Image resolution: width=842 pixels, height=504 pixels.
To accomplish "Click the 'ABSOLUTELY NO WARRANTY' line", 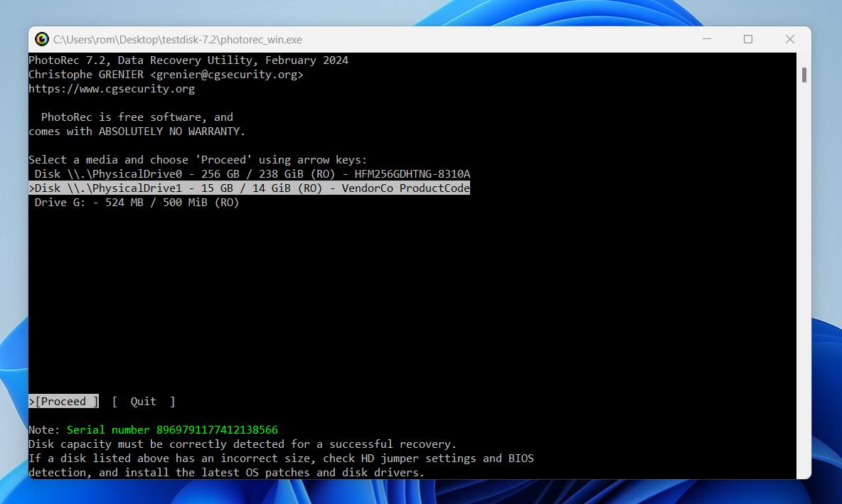I will pos(137,131).
